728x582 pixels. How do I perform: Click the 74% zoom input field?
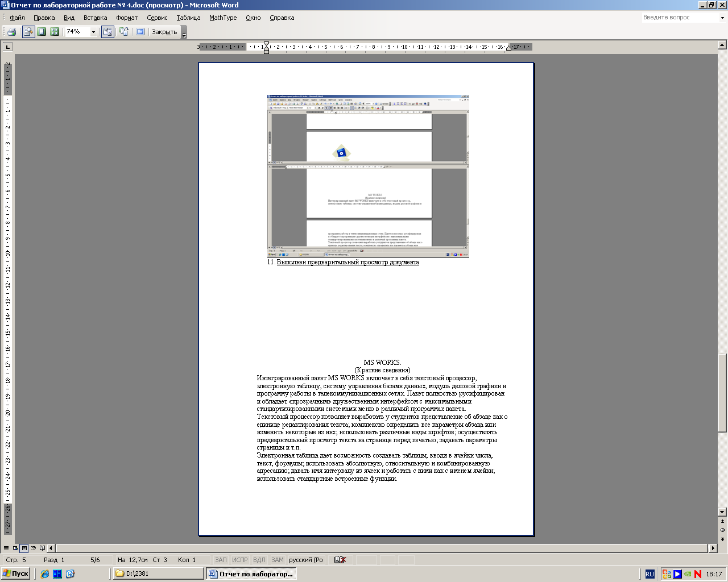77,32
